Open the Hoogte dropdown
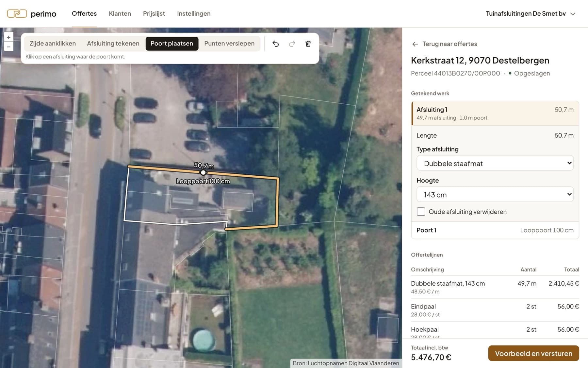588x368 pixels. (495, 194)
